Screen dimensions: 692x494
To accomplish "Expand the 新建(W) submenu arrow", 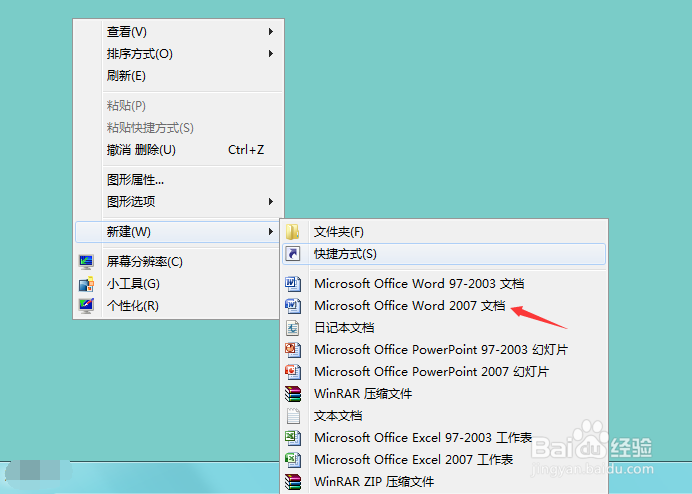I will (271, 232).
